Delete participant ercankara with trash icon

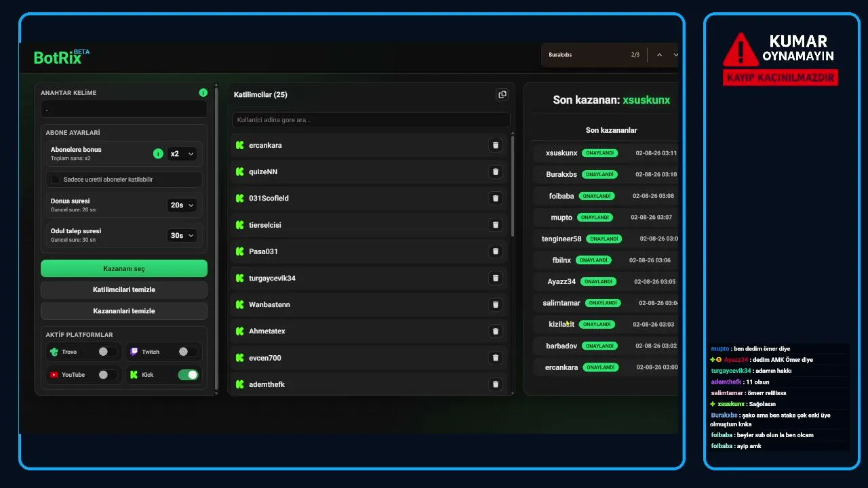coord(495,145)
